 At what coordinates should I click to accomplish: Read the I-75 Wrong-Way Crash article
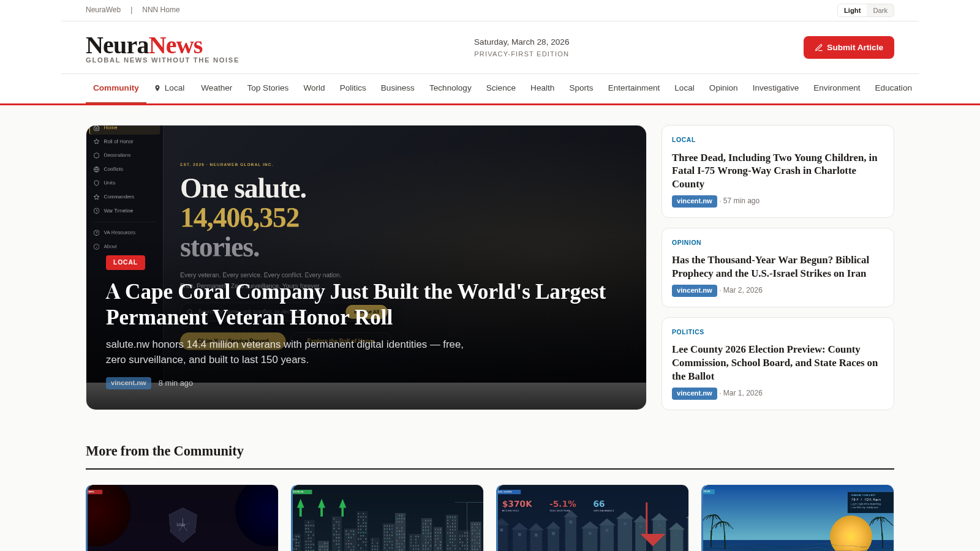coord(775,171)
